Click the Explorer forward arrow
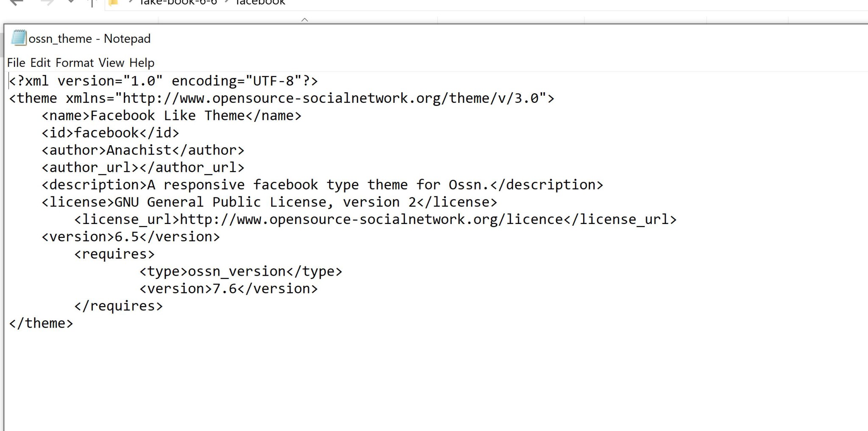 point(47,3)
